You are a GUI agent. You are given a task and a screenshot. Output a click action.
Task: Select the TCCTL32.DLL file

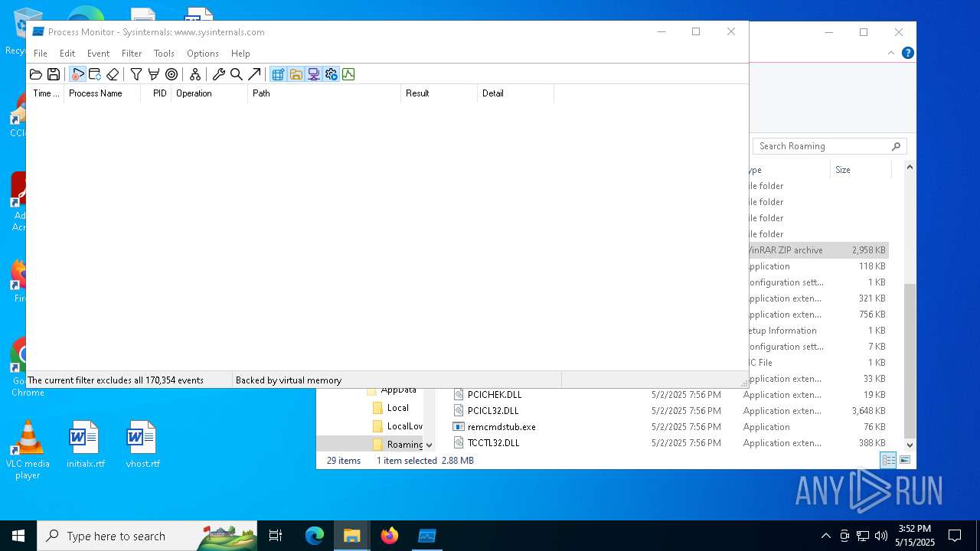(493, 443)
